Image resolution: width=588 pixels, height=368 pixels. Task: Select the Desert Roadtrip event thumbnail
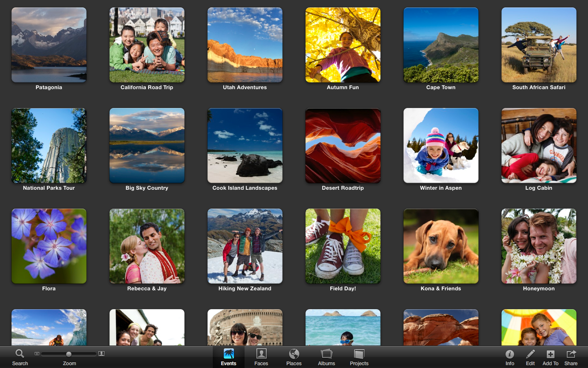[343, 146]
